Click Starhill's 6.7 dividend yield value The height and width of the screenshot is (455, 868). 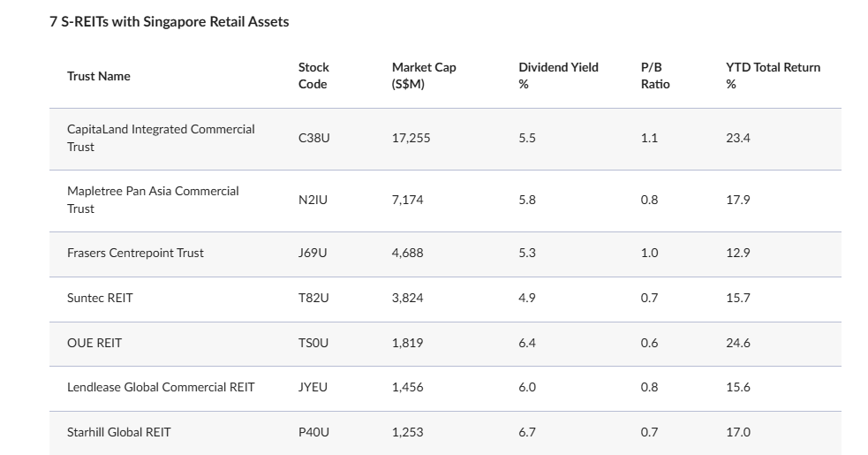coord(527,432)
